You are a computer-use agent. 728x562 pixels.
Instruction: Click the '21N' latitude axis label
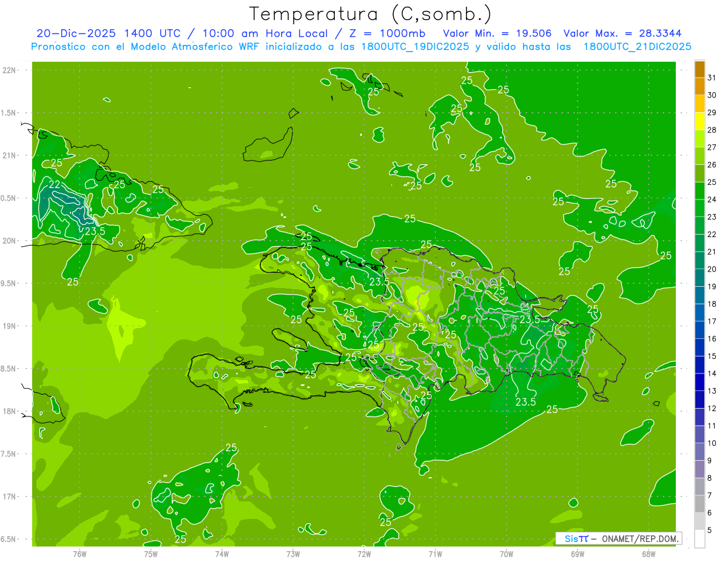10,156
